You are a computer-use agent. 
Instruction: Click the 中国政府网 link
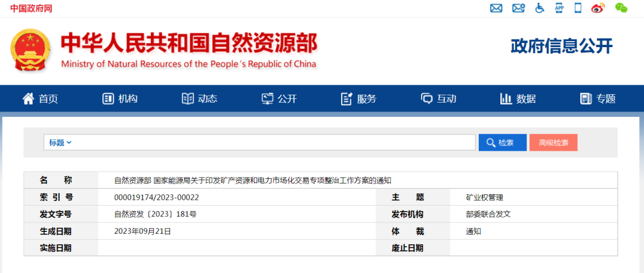point(31,8)
